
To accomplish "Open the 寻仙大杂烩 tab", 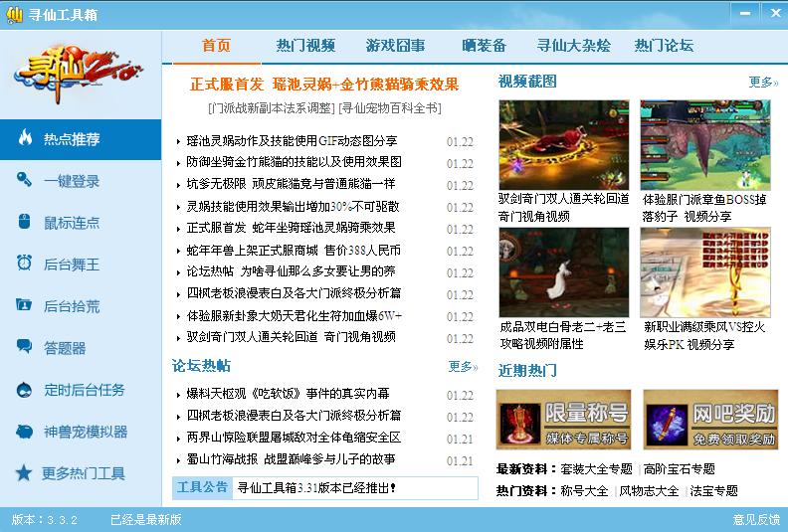I will click(574, 46).
